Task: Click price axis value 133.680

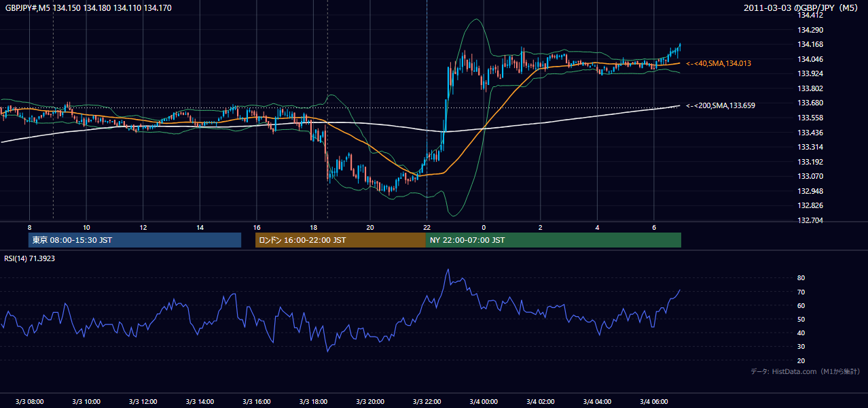Action: (810, 103)
